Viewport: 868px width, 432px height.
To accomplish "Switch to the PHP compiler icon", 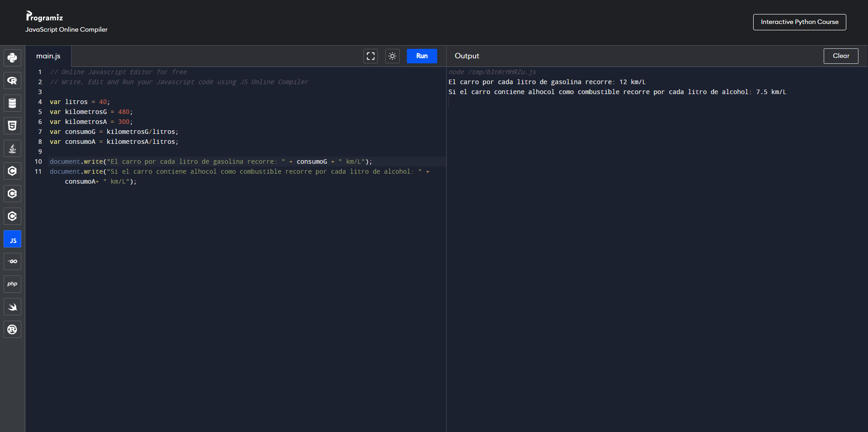I will click(x=12, y=284).
